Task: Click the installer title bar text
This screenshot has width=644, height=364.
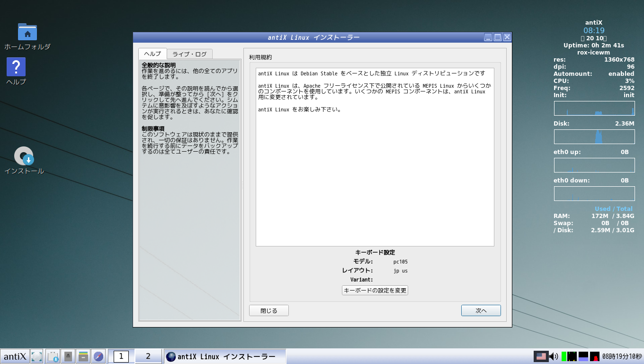Action: point(313,37)
